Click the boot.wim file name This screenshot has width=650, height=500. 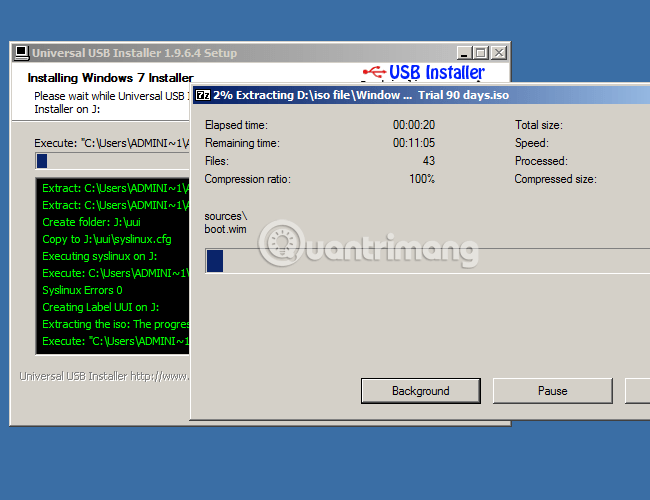(225, 229)
